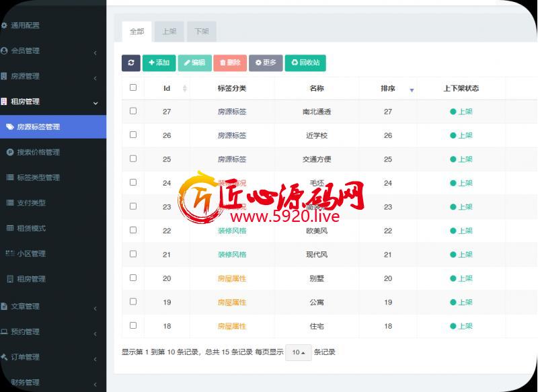Check the select-all checkbox in header
The width and height of the screenshot is (538, 392).
tap(133, 87)
